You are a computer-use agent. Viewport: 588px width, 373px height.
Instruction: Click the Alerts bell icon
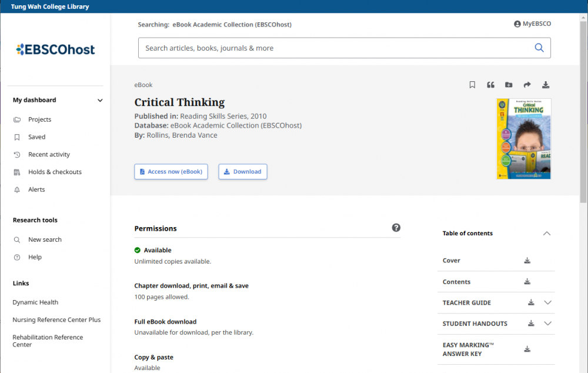17,190
